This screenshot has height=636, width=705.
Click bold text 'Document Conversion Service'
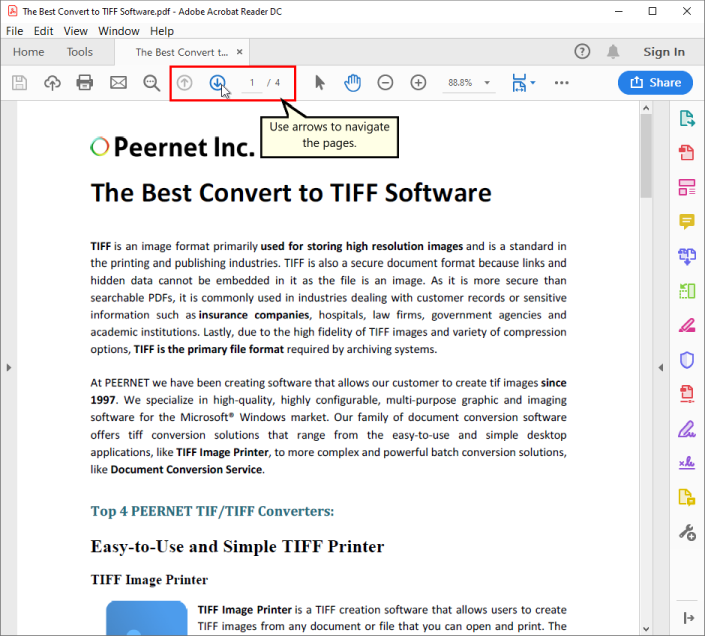click(x=187, y=470)
